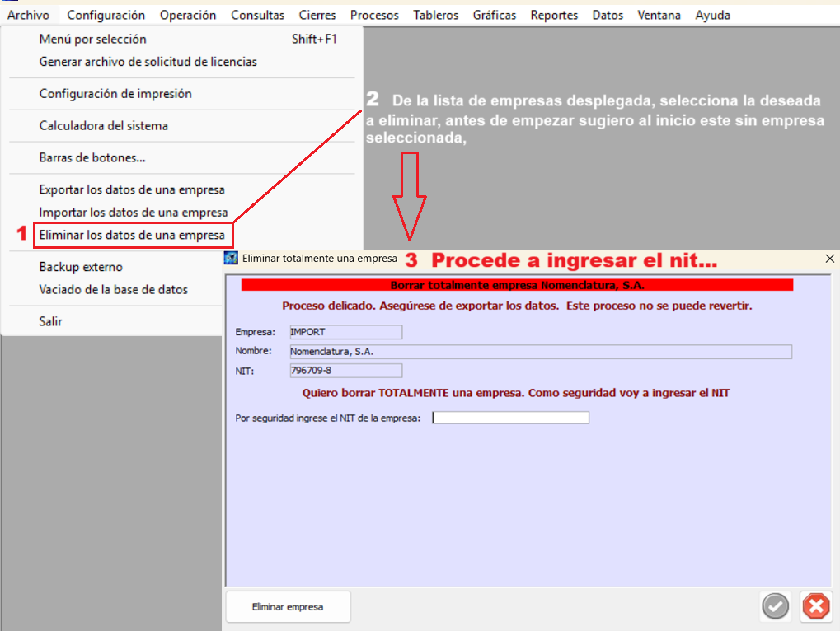Choose Importar los datos de una empresa
The image size is (840, 631).
134,213
